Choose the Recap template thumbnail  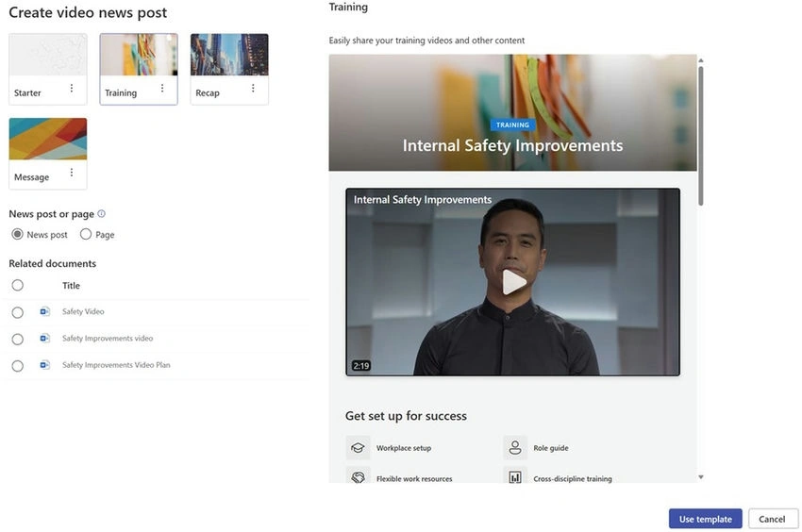(x=229, y=55)
